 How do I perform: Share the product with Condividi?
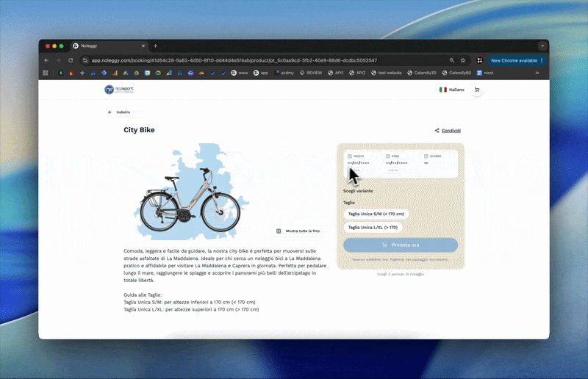[x=448, y=131]
